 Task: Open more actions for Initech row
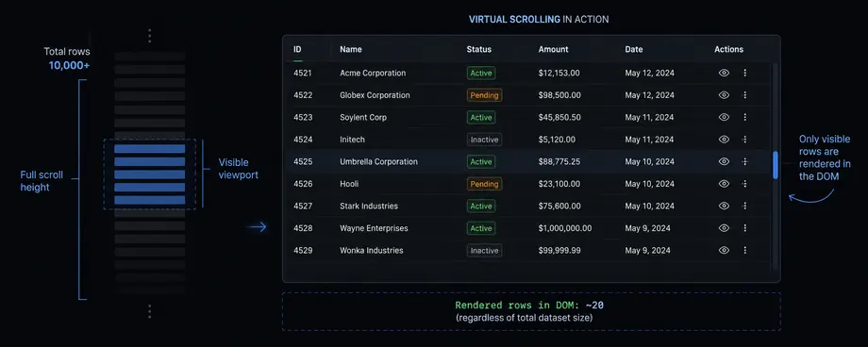[x=744, y=140]
